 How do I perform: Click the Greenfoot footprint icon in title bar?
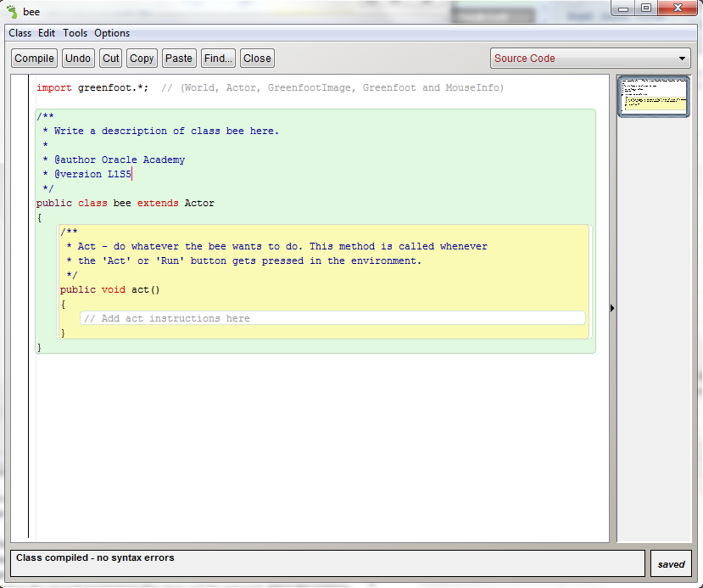point(12,11)
